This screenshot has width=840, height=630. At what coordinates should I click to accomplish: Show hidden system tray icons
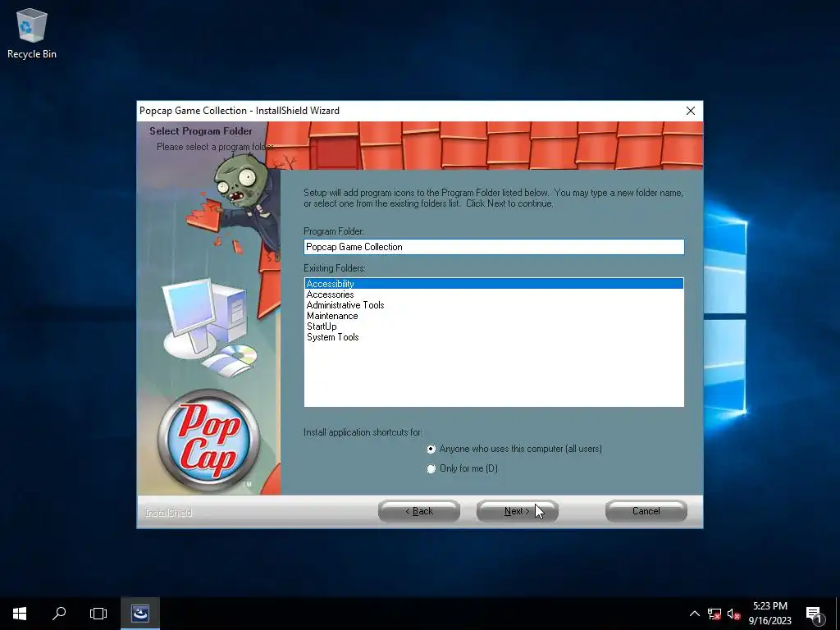point(694,614)
